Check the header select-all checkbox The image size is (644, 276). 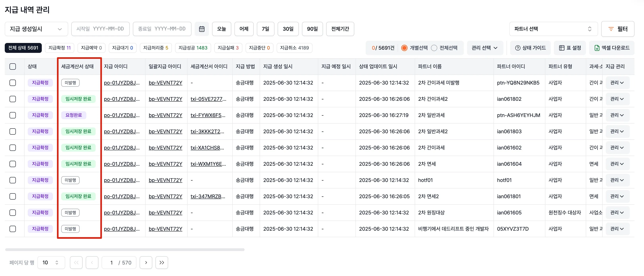click(13, 67)
